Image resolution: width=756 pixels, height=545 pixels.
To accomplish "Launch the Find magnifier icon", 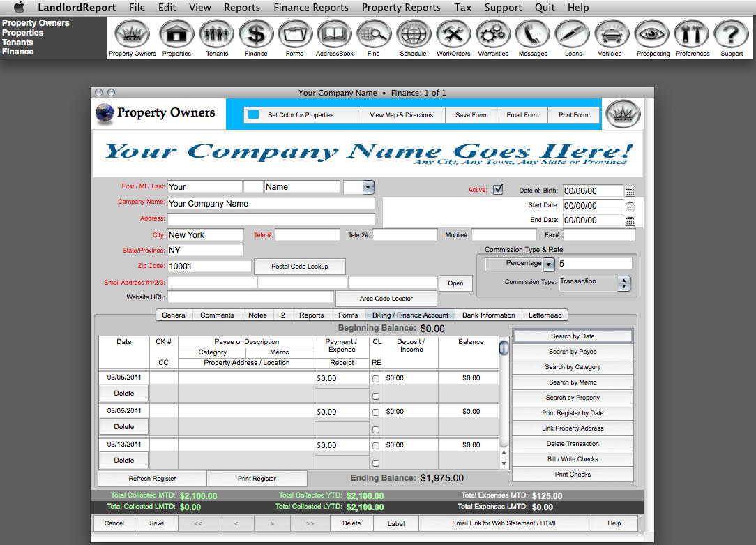I will pyautogui.click(x=374, y=34).
